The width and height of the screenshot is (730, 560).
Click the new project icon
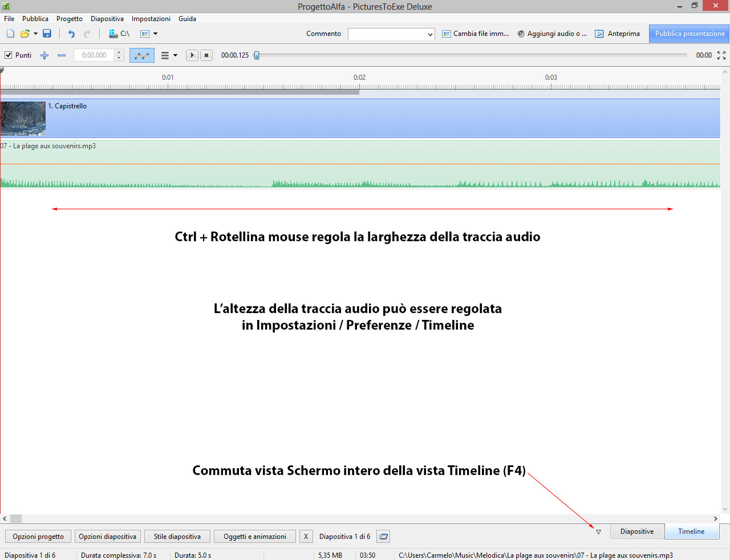pos(10,34)
